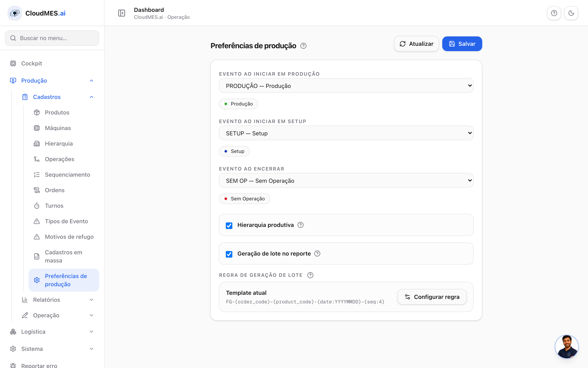Open Reportar erro link in sidebar
The height and width of the screenshot is (368, 588).
point(52,365)
